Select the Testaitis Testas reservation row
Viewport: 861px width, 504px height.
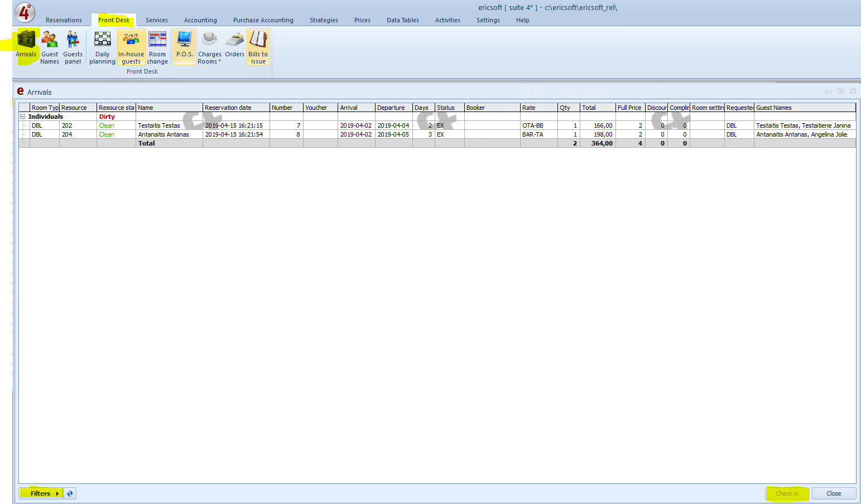pyautogui.click(x=159, y=125)
